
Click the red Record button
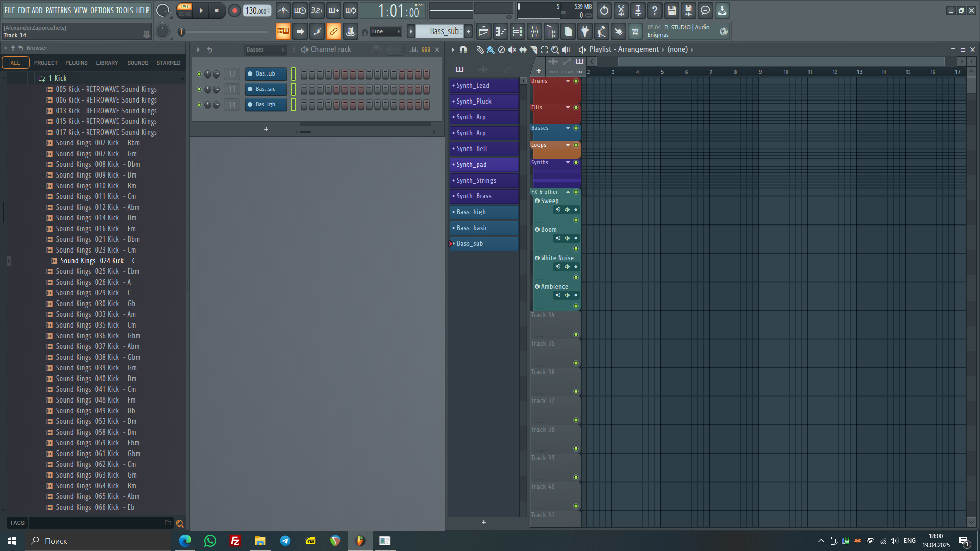click(x=234, y=10)
